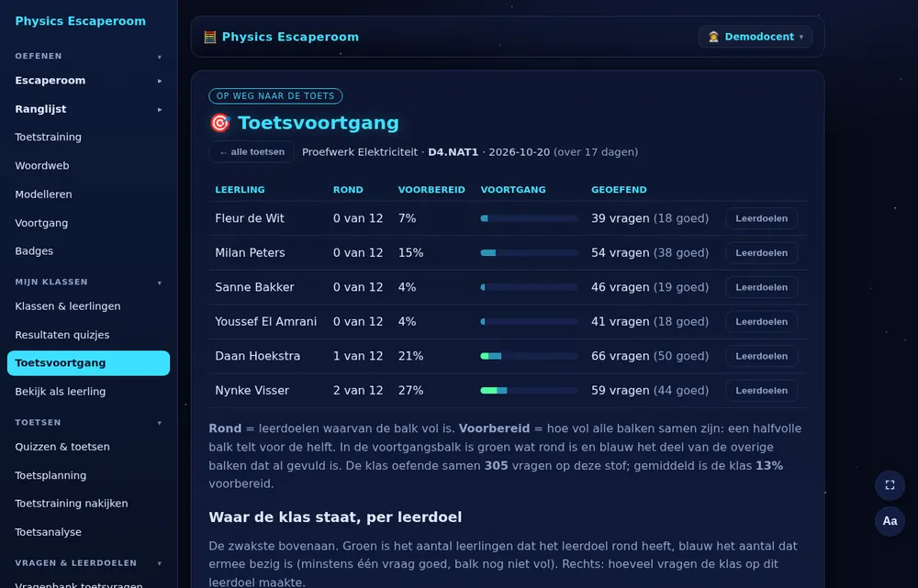Go to Modelleren in the sidebar

point(43,194)
